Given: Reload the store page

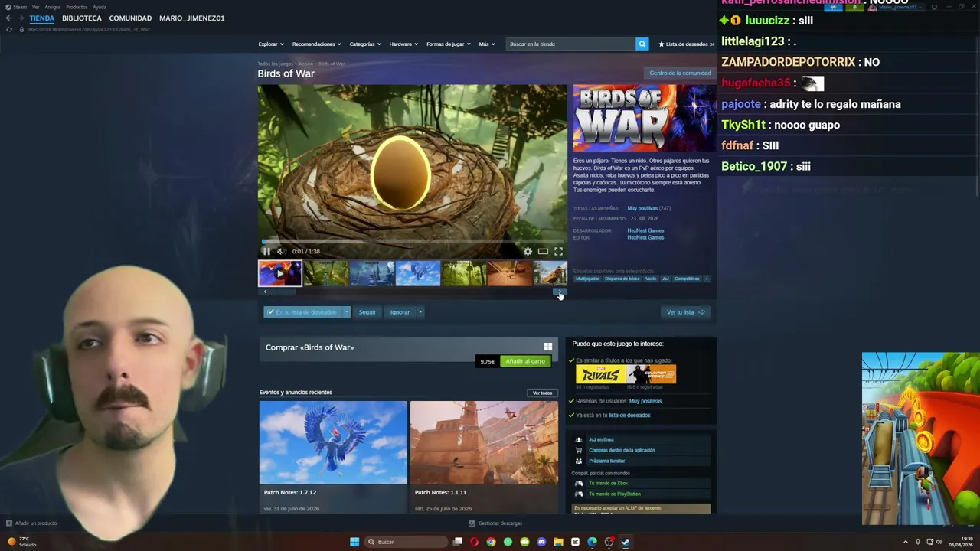Looking at the screenshot, I should pyautogui.click(x=8, y=29).
